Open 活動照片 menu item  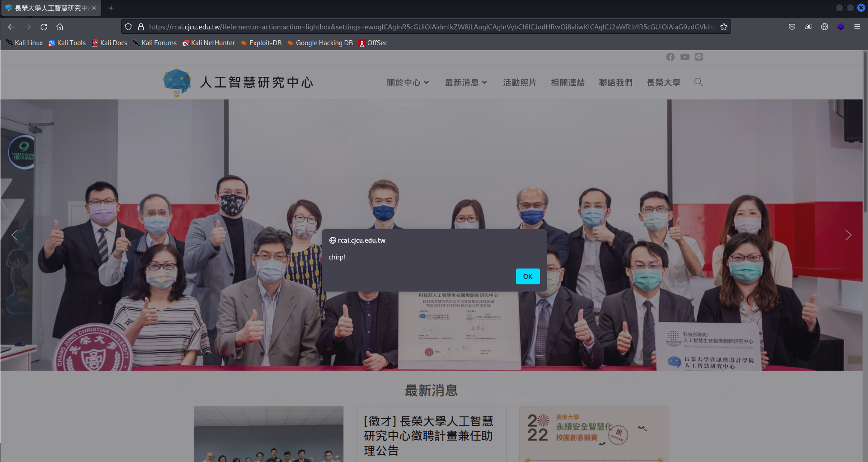(520, 83)
